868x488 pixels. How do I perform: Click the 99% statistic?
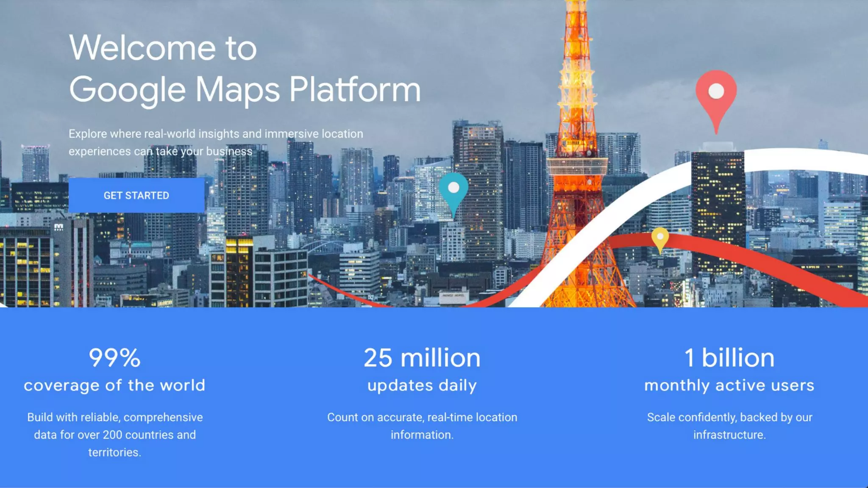[x=114, y=358]
